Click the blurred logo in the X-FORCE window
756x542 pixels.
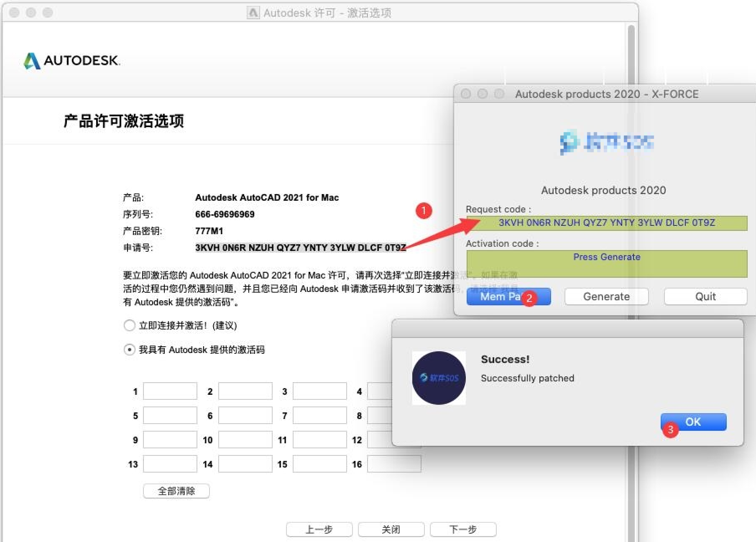click(606, 142)
